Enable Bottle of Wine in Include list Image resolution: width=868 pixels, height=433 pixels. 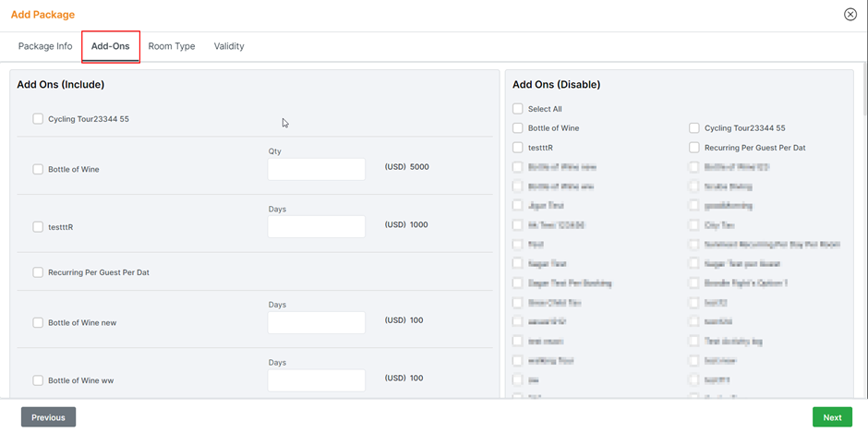(38, 170)
